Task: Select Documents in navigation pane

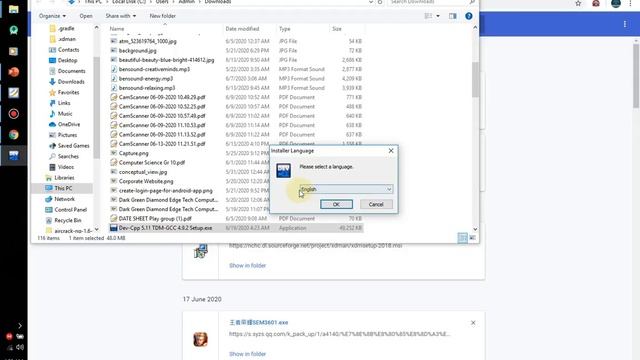Action: [67, 71]
